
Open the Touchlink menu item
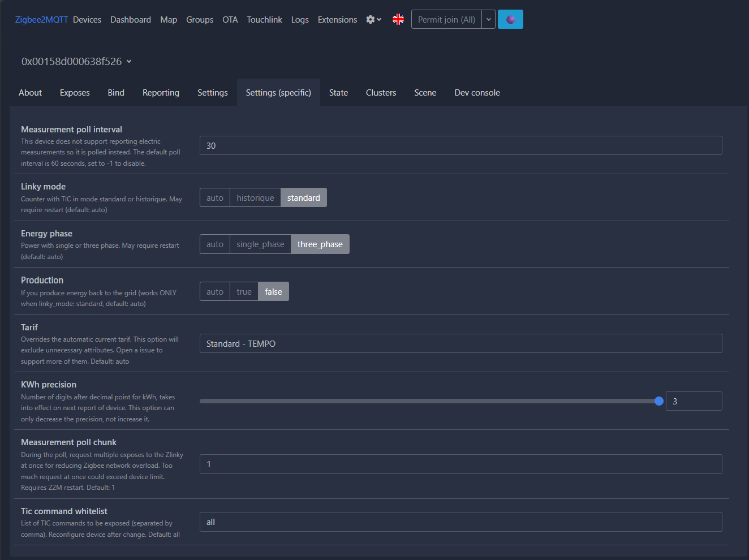(264, 20)
